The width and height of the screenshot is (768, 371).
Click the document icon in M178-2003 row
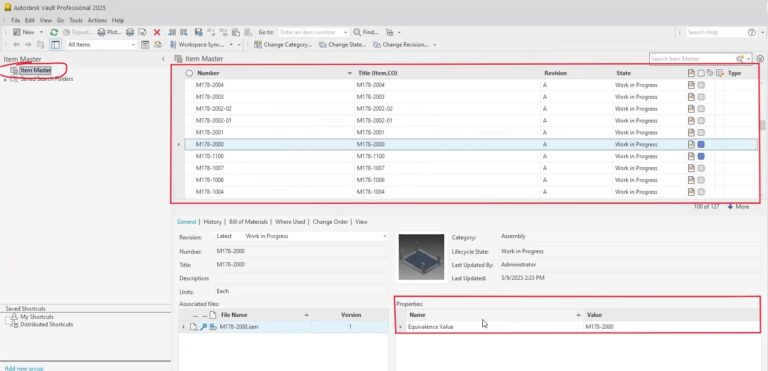pos(691,97)
